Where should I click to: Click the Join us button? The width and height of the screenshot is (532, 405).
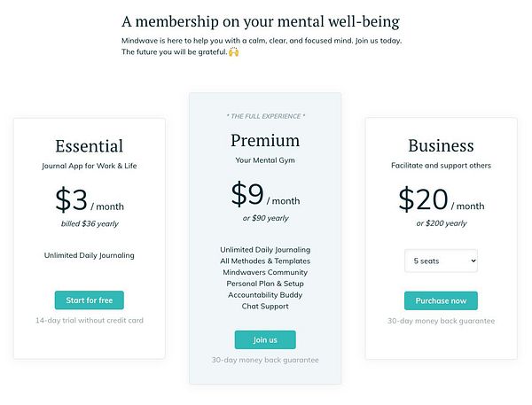(265, 339)
